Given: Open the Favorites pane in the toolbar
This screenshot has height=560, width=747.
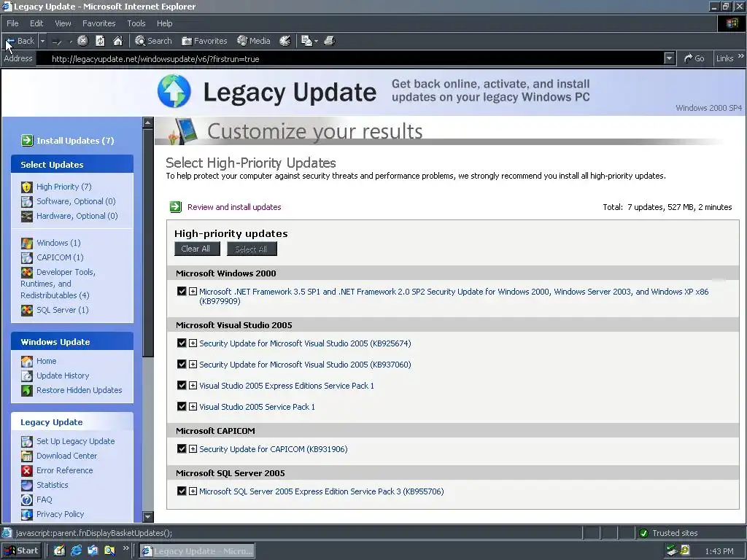Looking at the screenshot, I should pyautogui.click(x=204, y=41).
